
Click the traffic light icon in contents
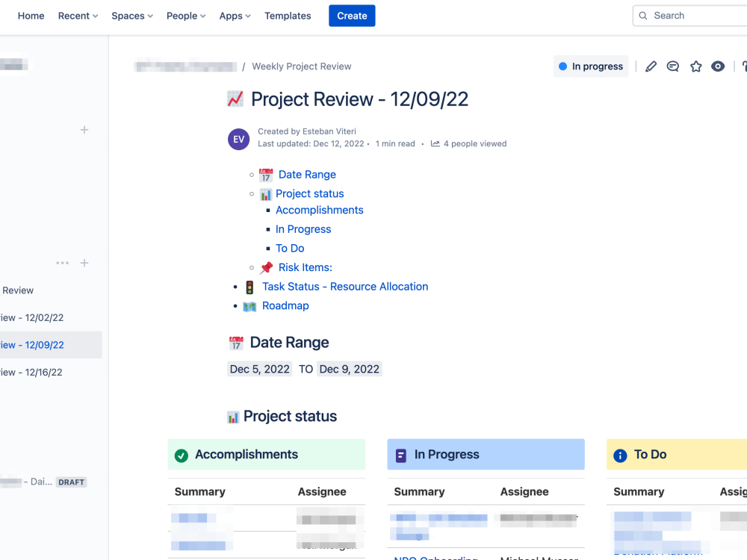(249, 287)
